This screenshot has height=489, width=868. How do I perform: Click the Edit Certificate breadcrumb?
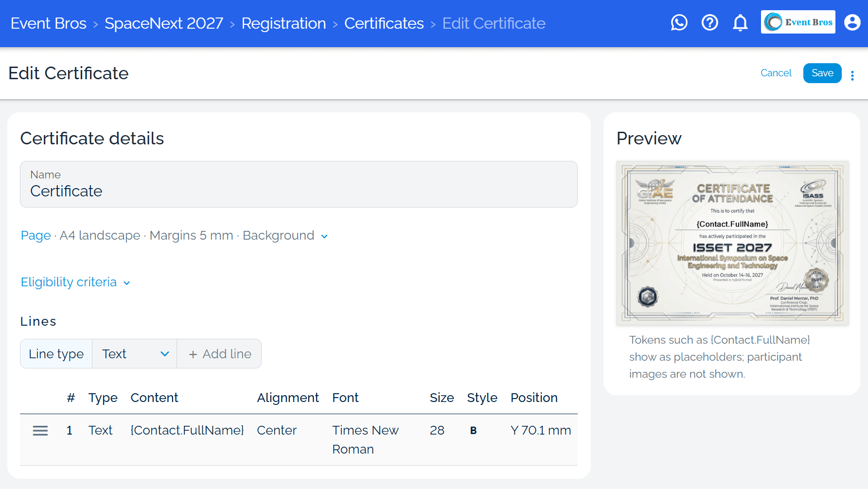pos(494,23)
